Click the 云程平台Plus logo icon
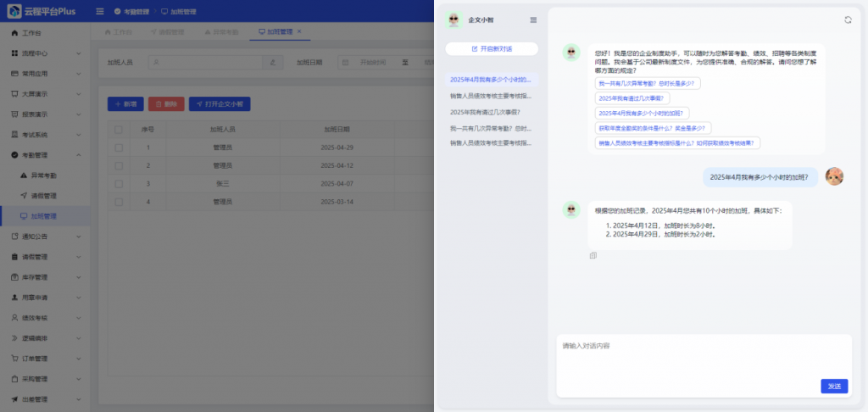The image size is (868, 412). tap(14, 11)
